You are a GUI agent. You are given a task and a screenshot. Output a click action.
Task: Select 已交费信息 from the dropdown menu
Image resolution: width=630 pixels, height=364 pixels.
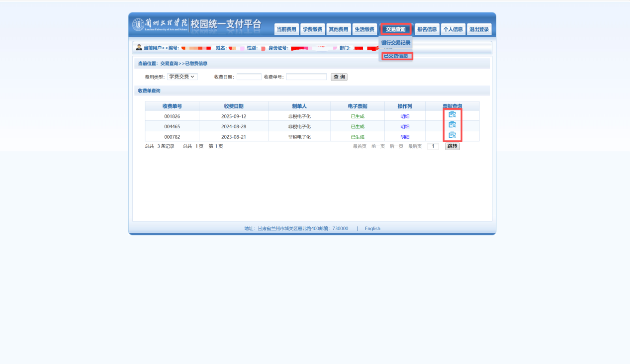(x=396, y=56)
